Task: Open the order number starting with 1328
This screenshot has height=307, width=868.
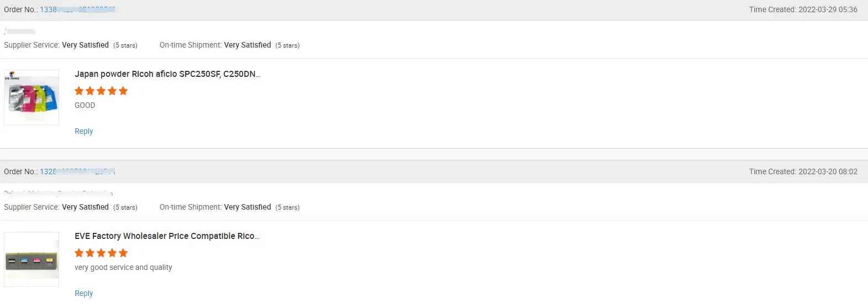Action: pos(77,171)
